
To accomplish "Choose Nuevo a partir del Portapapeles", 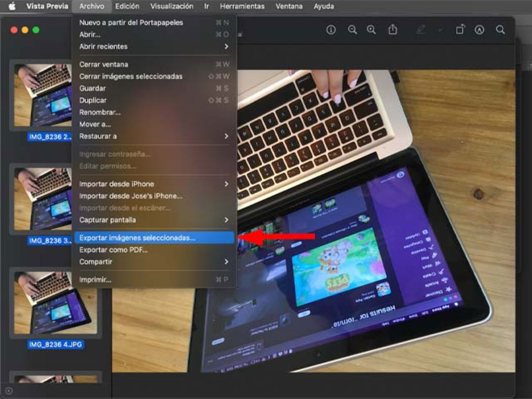I will (154, 23).
